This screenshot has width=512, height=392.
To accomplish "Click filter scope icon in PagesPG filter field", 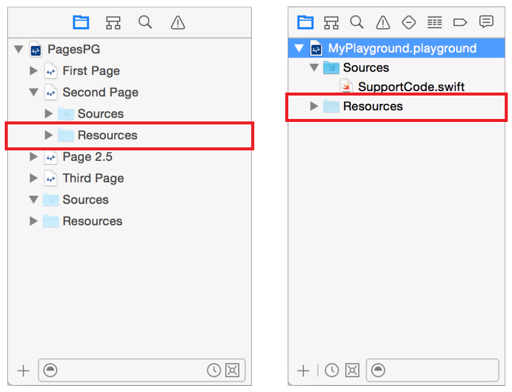I will click(50, 370).
